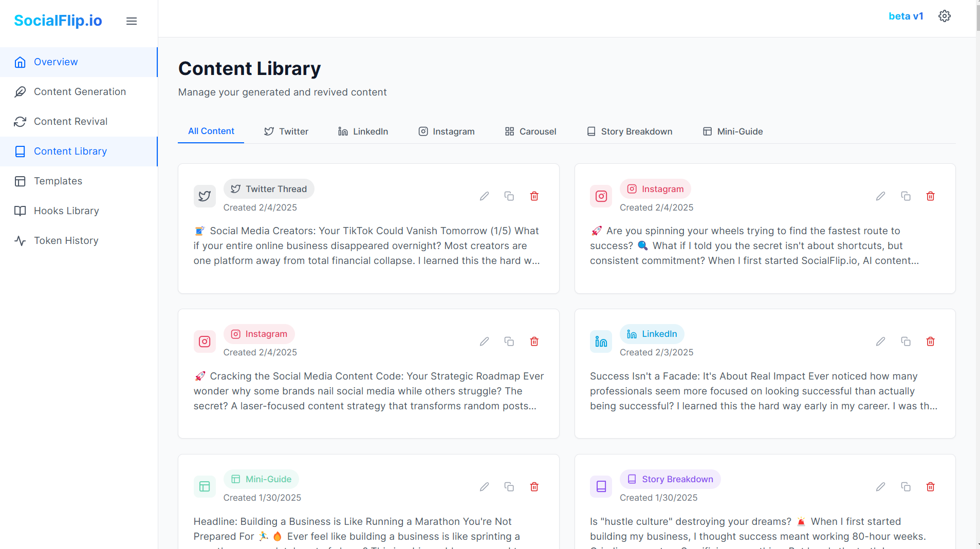Click the beta v1 label
The height and width of the screenshot is (549, 980).
pyautogui.click(x=906, y=16)
